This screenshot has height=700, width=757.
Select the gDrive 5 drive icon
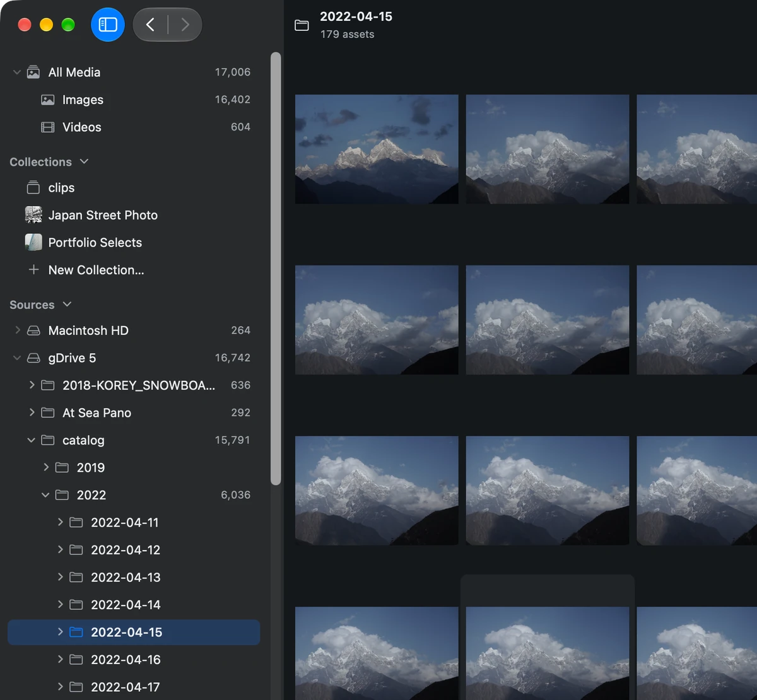33,358
